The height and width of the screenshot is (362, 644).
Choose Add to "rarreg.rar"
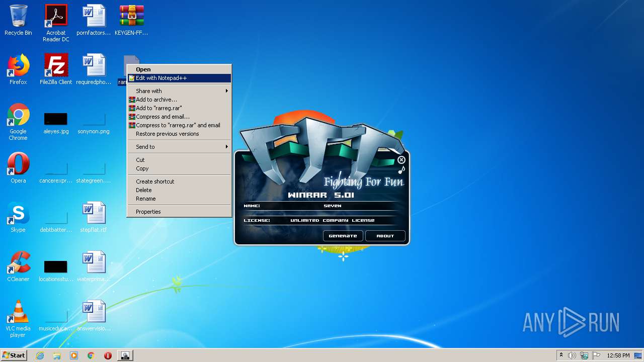(x=179, y=108)
